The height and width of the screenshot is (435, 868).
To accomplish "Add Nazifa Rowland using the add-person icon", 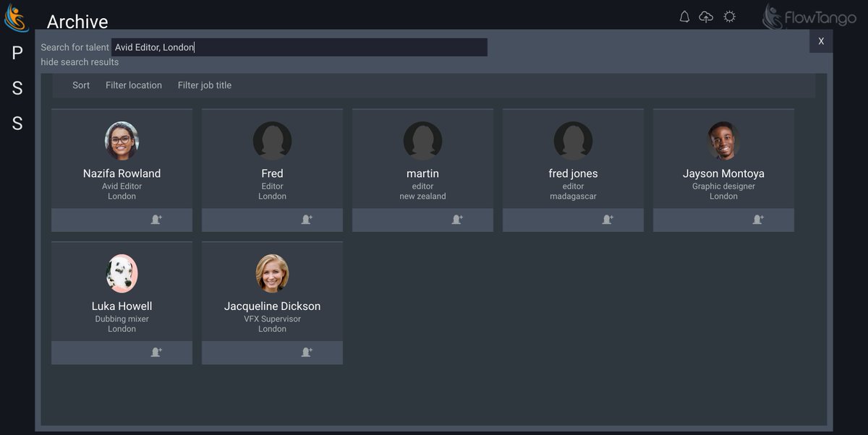I will pos(156,220).
